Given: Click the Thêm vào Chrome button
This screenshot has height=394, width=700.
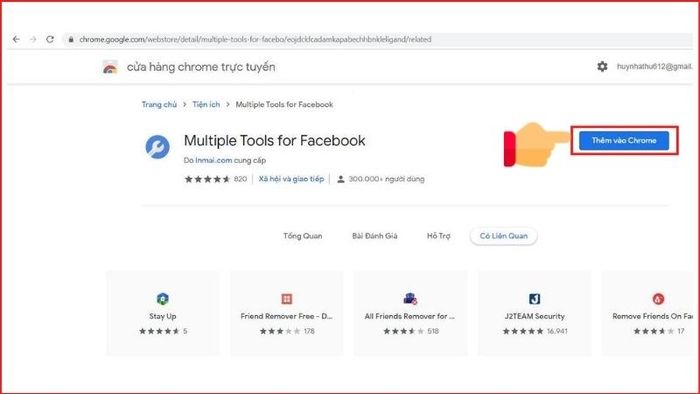Looking at the screenshot, I should point(624,141).
